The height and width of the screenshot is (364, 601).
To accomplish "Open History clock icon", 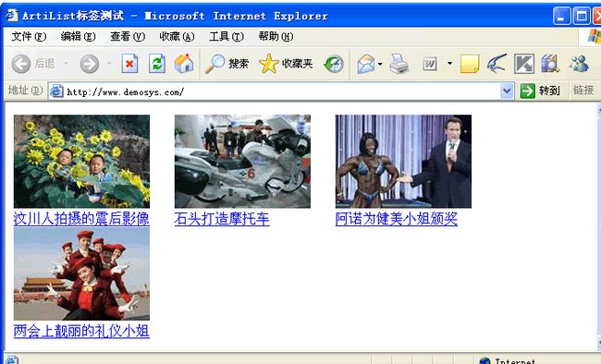I will tap(334, 64).
